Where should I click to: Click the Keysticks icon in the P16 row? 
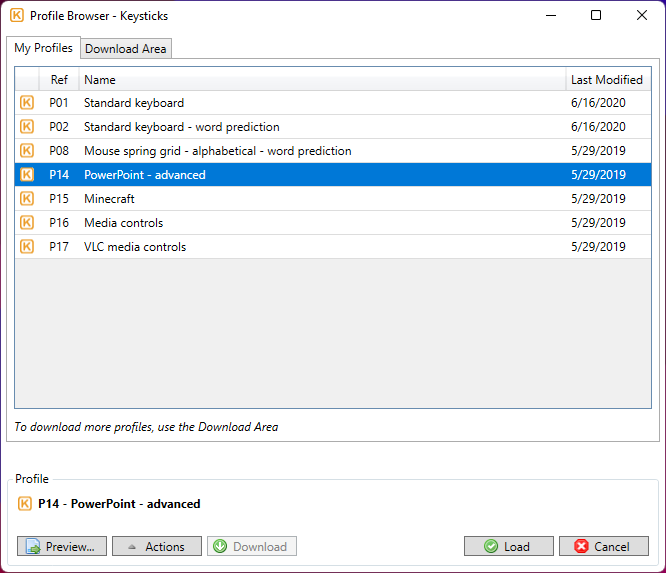pos(27,223)
